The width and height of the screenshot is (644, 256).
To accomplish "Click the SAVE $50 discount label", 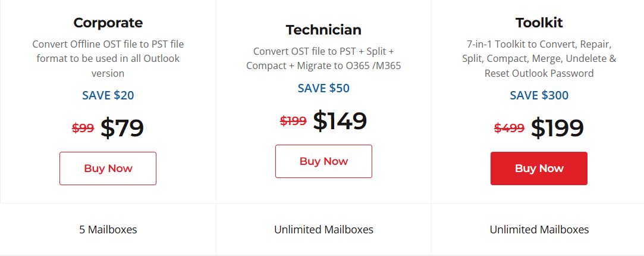I will pyautogui.click(x=323, y=89).
